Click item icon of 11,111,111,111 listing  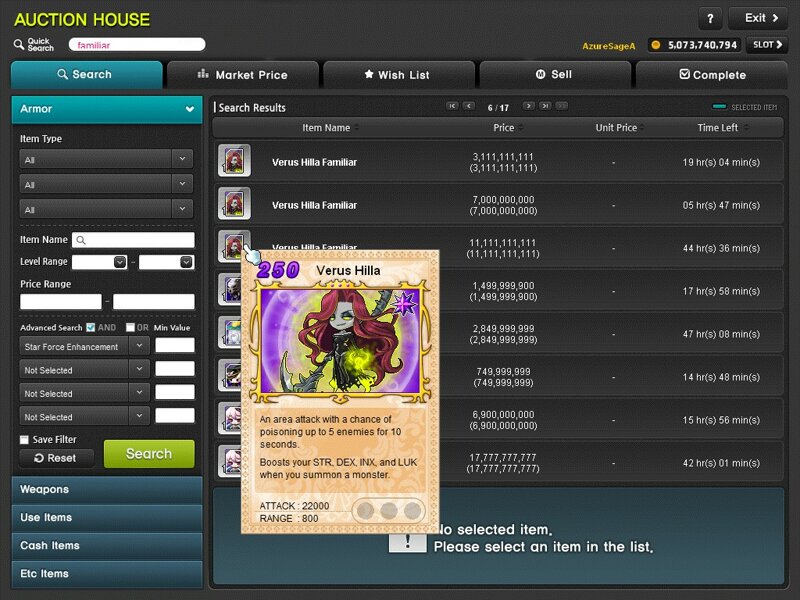click(234, 244)
